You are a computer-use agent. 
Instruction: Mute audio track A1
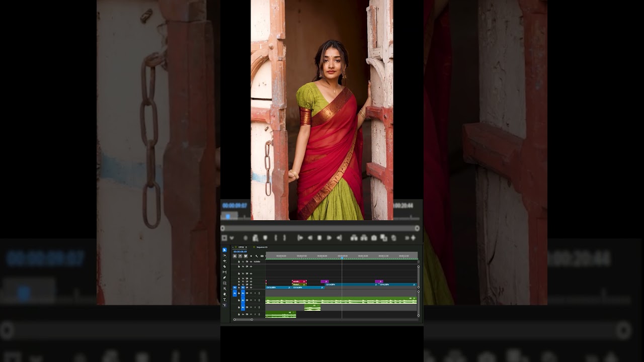click(x=251, y=293)
